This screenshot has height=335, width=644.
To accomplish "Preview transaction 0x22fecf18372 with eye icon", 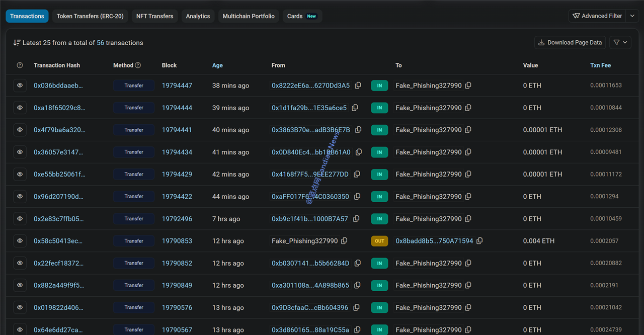I will pos(20,263).
